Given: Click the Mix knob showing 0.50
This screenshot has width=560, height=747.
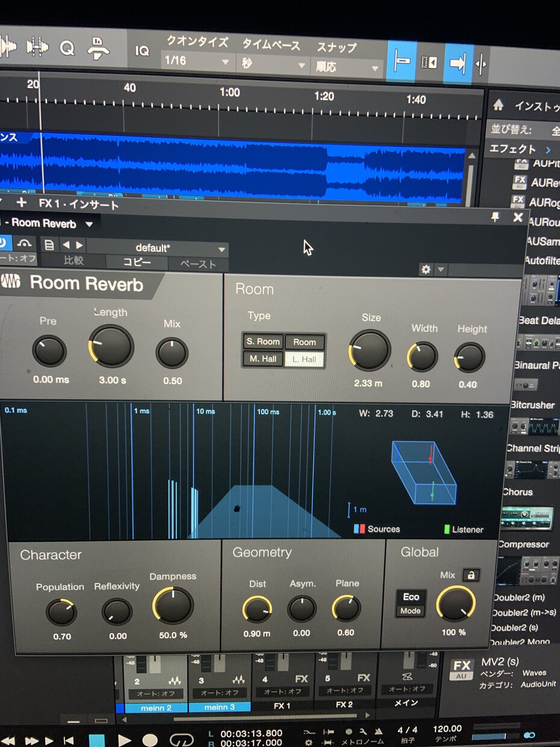Looking at the screenshot, I should (x=172, y=353).
